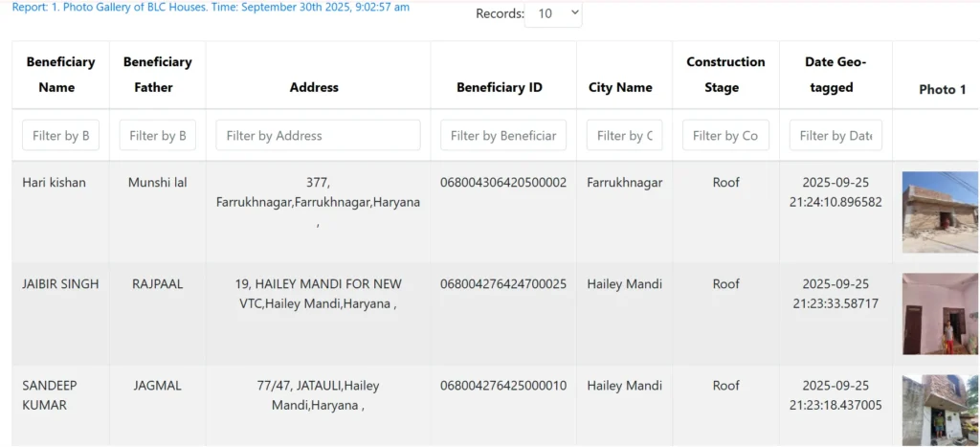980x447 pixels.
Task: Open Hari kishan's house photo thumbnail
Action: click(940, 212)
